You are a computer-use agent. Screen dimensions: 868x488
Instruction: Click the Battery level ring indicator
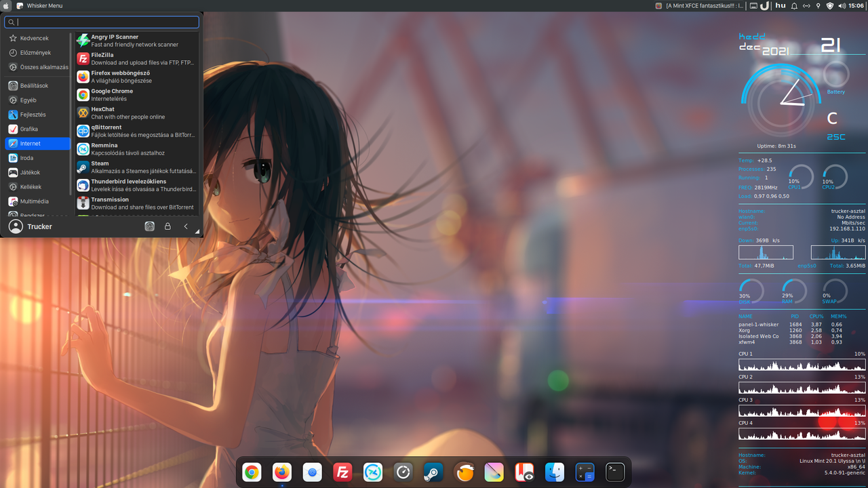[x=835, y=75]
